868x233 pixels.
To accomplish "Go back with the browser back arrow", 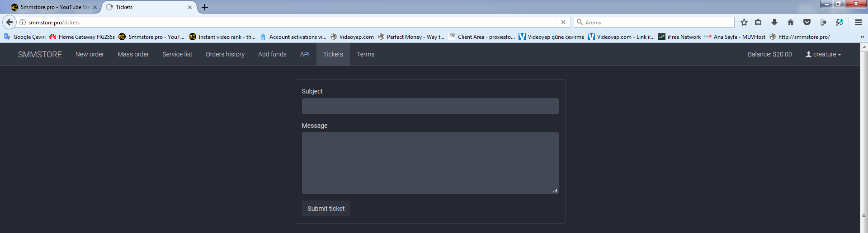I will (x=9, y=22).
